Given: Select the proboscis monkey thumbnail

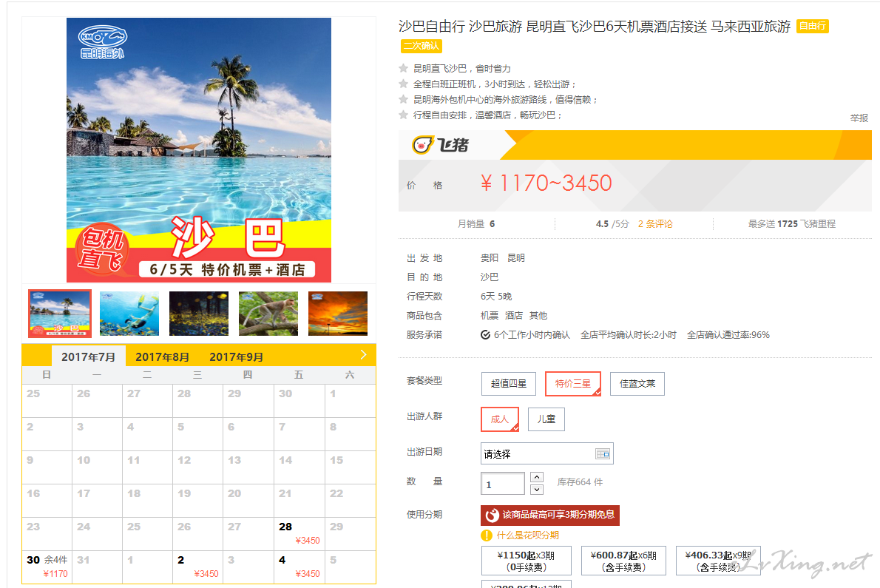Looking at the screenshot, I should 268,314.
